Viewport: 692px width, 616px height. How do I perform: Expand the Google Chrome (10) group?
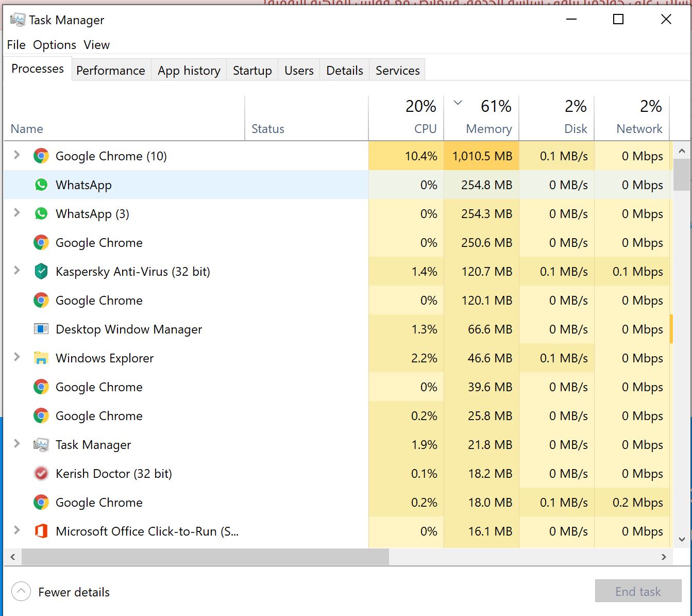(x=17, y=155)
